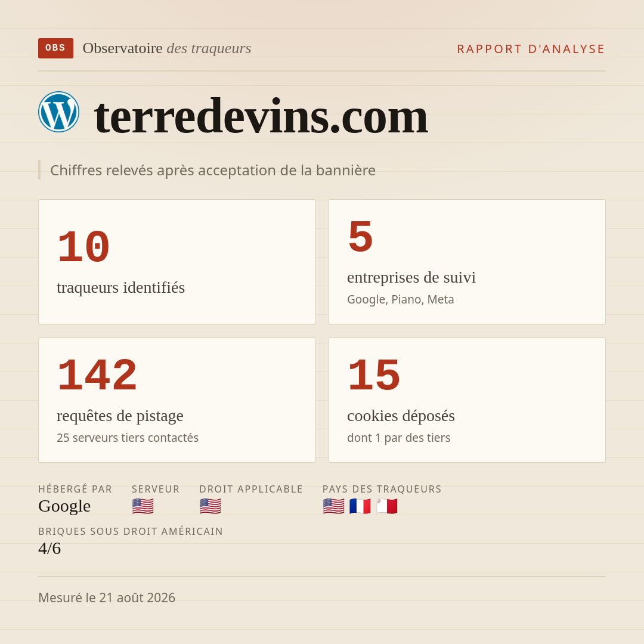The height and width of the screenshot is (644, 644).
Task: Click the Google hosting provider value
Action: click(x=64, y=506)
